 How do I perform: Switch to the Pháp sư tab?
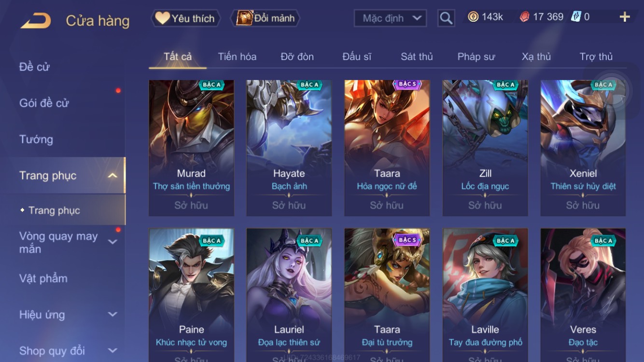click(x=476, y=56)
